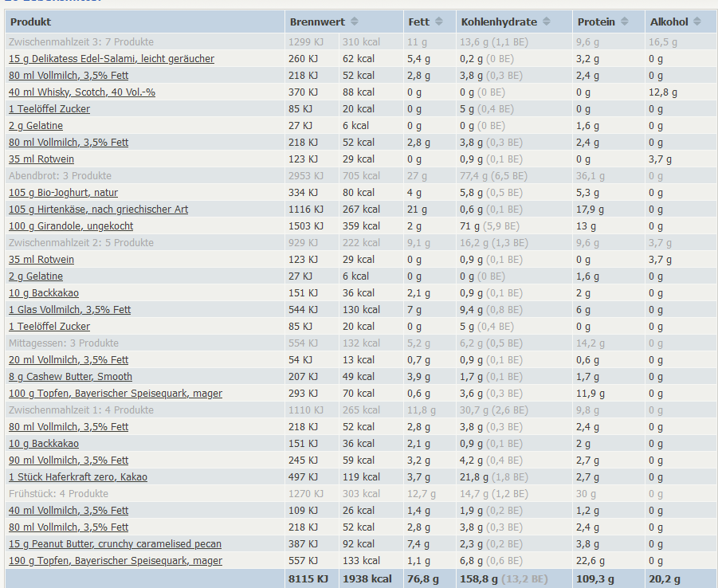This screenshot has width=718, height=588.
Task: Collapse the Mittagessen meal section
Action: [x=63, y=343]
